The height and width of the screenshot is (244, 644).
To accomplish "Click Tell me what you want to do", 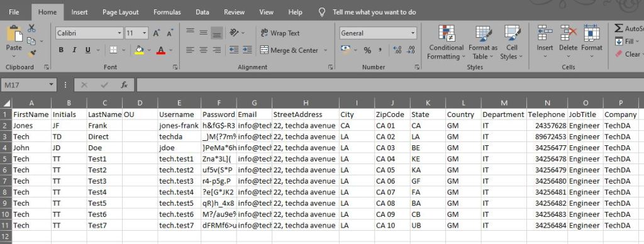I will click(374, 13).
